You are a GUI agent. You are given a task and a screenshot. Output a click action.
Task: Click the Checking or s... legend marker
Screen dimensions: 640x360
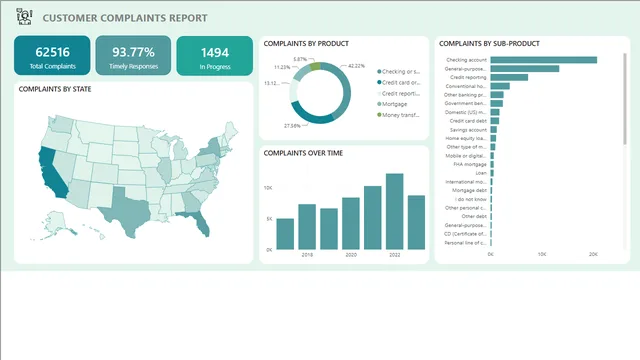(x=379, y=71)
